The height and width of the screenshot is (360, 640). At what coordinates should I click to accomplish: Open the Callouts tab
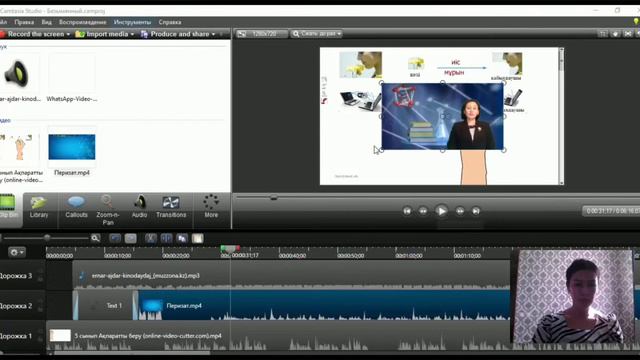pos(76,207)
